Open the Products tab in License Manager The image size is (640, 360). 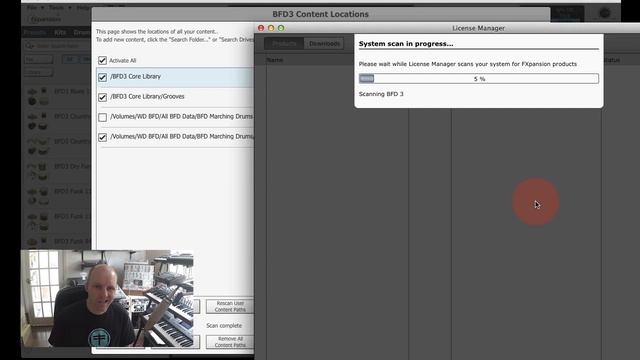click(284, 44)
